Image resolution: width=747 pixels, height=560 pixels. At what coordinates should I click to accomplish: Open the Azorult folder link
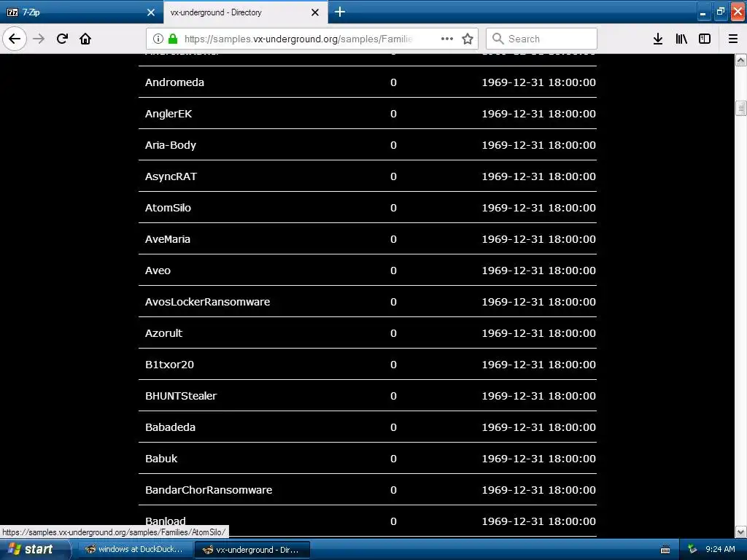pos(164,333)
